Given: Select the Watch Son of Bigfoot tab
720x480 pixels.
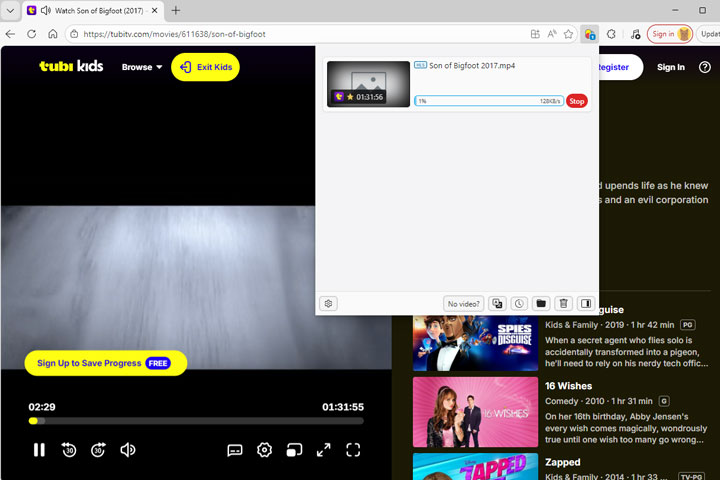Looking at the screenshot, I should tap(94, 11).
